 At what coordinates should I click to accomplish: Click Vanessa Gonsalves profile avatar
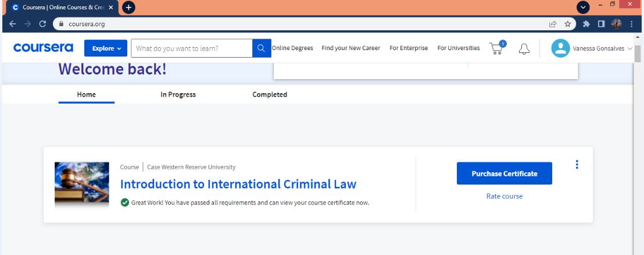(x=560, y=48)
